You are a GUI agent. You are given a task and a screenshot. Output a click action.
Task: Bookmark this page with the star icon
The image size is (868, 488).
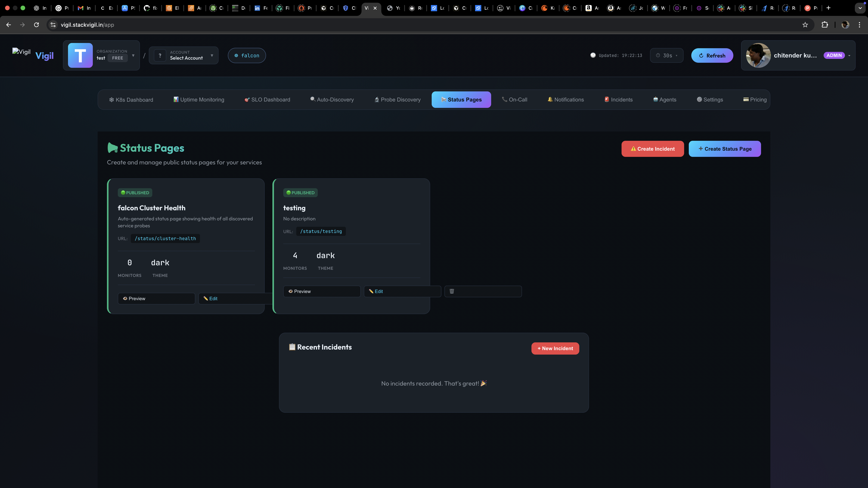805,25
